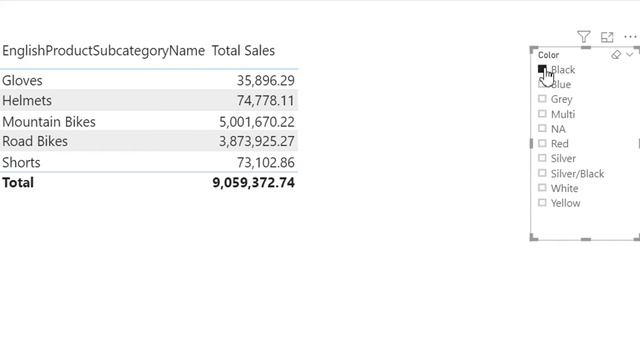The image size is (640, 360).
Task: Sort by the EnglishProductSubcategoryName column header
Action: 104,51
